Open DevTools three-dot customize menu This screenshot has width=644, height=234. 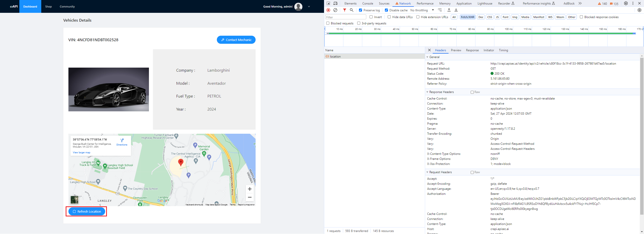(x=633, y=3)
